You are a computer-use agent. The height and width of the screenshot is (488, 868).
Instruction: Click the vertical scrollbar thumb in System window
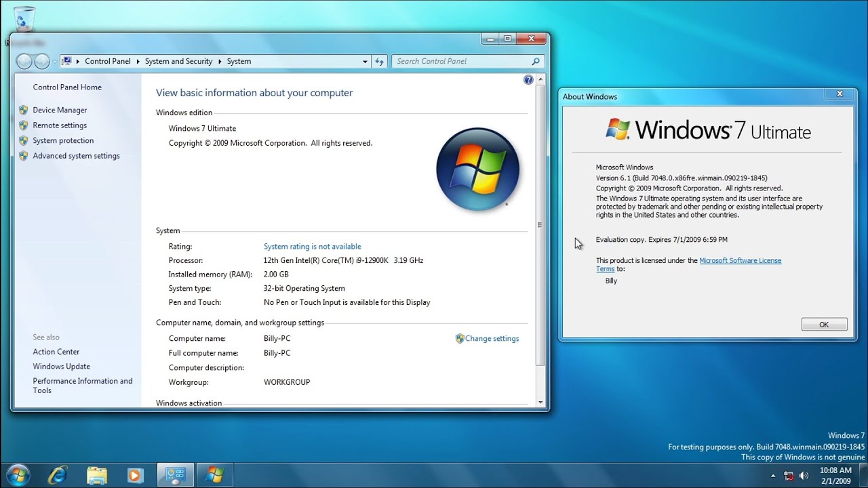coord(540,225)
